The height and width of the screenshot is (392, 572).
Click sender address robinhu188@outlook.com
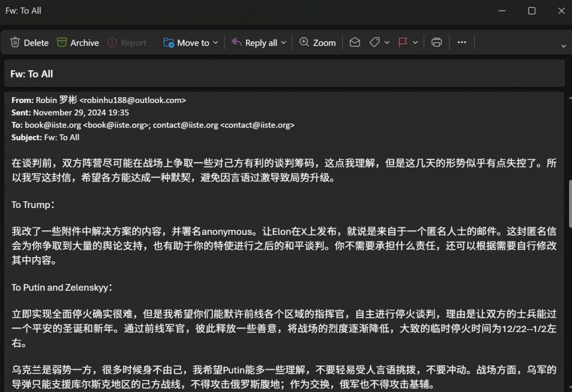133,100
